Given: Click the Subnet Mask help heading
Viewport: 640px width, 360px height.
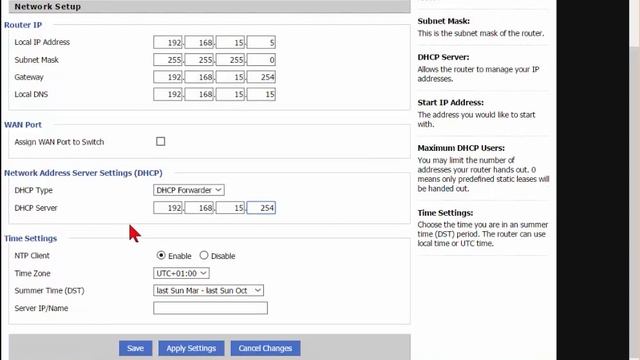Looking at the screenshot, I should coord(444,21).
